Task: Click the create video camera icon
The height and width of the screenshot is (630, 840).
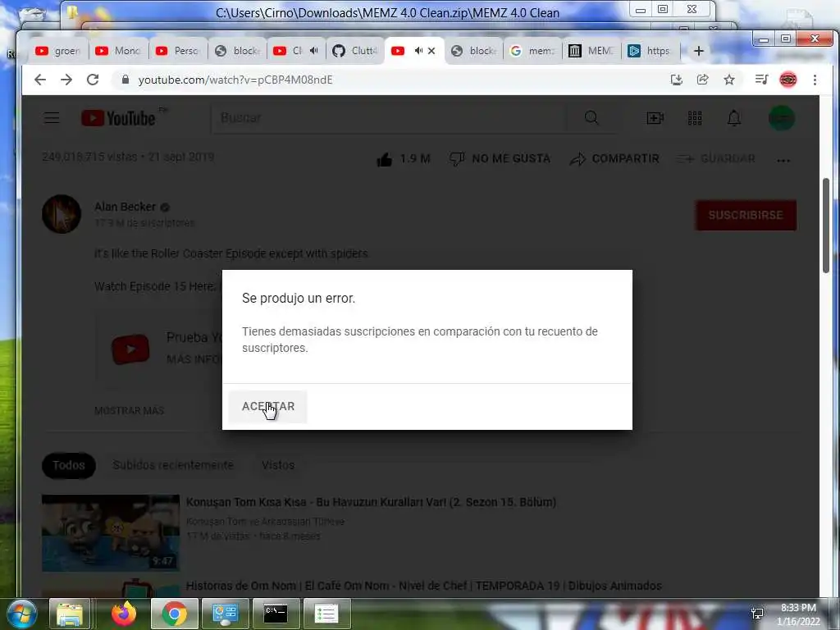Action: click(x=655, y=118)
